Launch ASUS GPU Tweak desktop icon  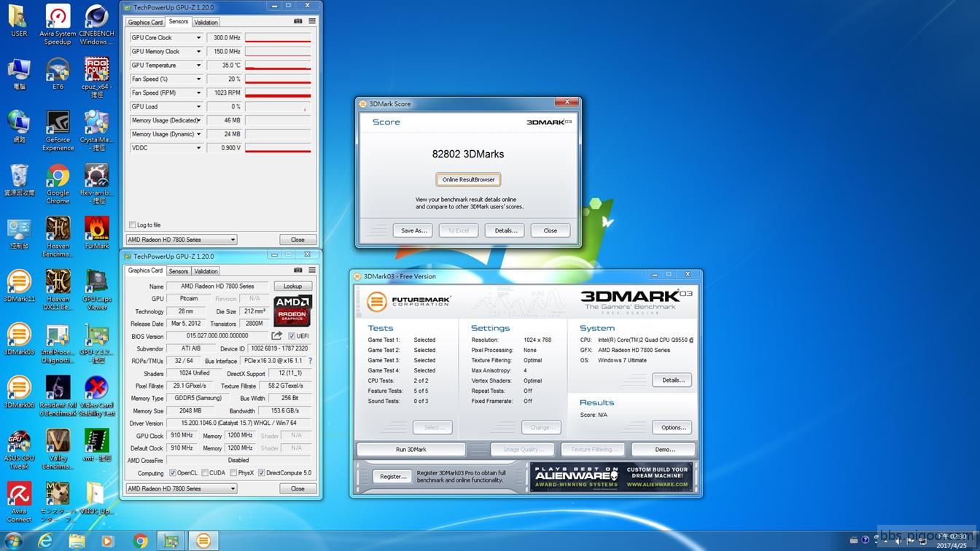point(19,450)
